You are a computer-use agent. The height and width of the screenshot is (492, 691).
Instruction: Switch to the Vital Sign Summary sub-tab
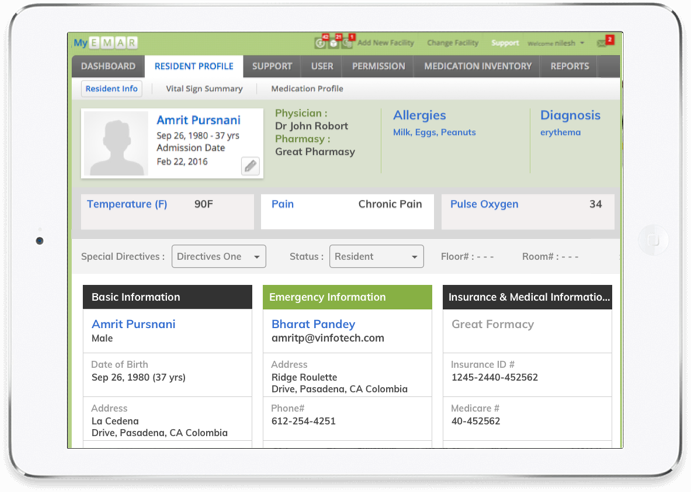[204, 89]
